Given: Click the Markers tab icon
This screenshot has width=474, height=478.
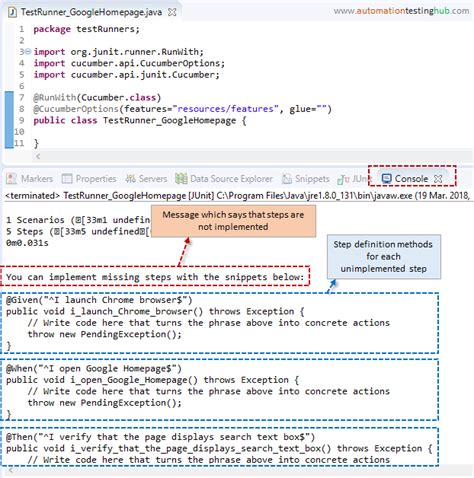Looking at the screenshot, I should click(11, 179).
